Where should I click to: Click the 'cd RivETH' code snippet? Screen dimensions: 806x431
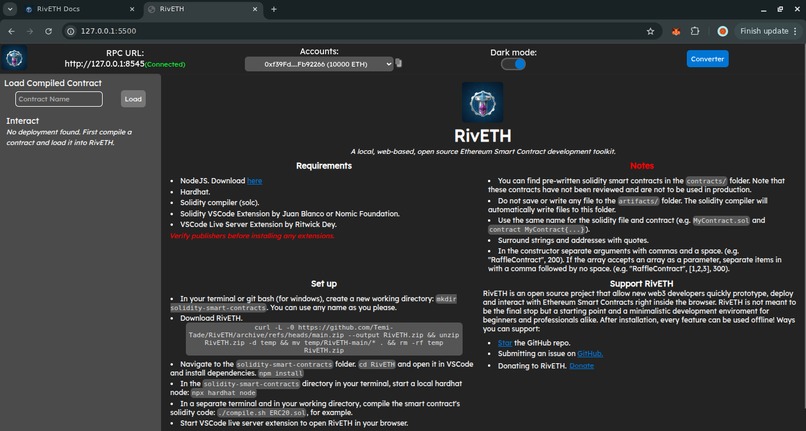(377, 364)
